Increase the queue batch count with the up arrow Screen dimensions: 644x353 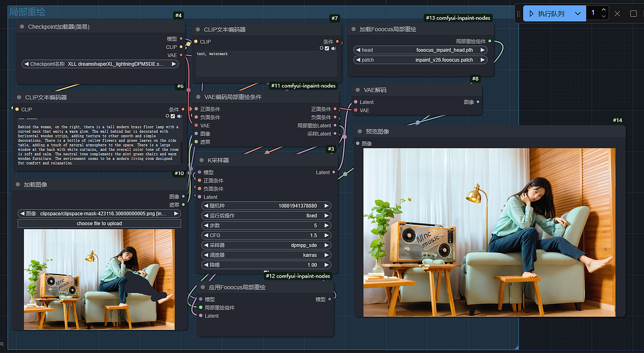(x=604, y=10)
